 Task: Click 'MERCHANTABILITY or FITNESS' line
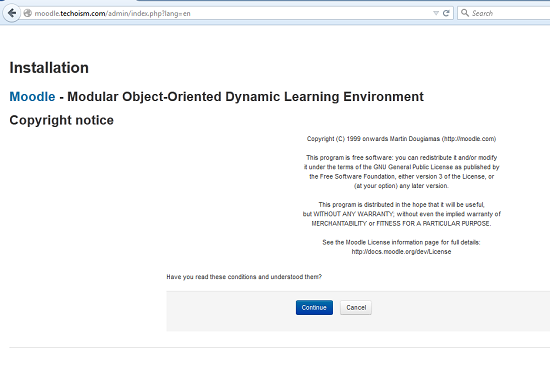(401, 223)
